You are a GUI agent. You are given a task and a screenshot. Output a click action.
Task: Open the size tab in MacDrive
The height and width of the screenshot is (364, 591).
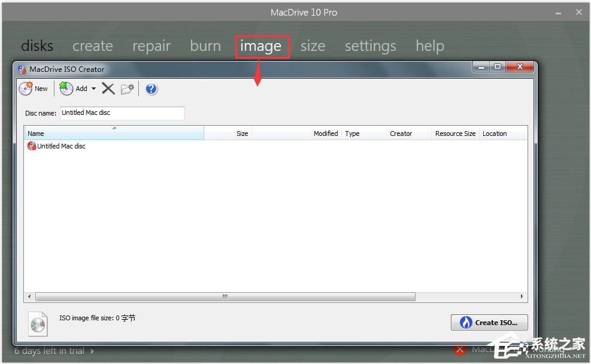pos(313,46)
